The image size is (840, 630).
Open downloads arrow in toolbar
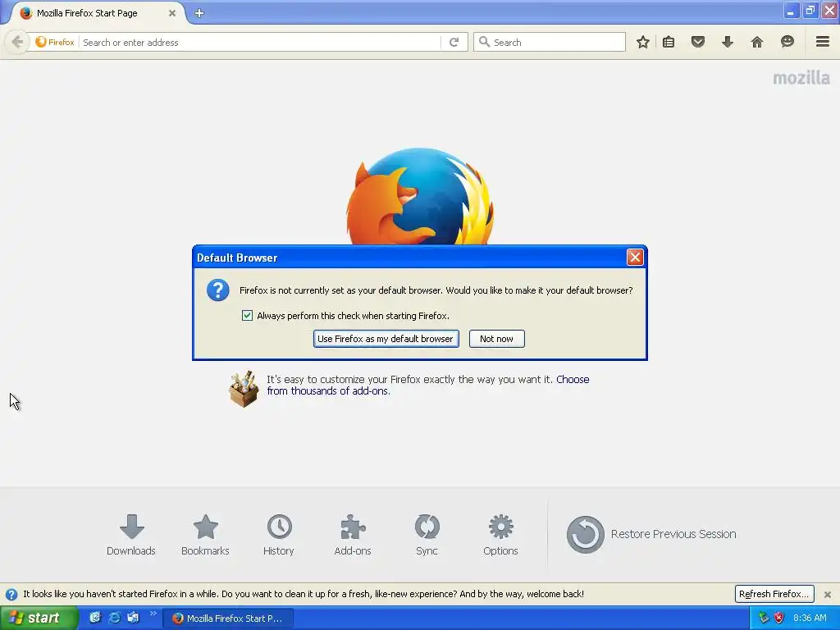pyautogui.click(x=727, y=42)
